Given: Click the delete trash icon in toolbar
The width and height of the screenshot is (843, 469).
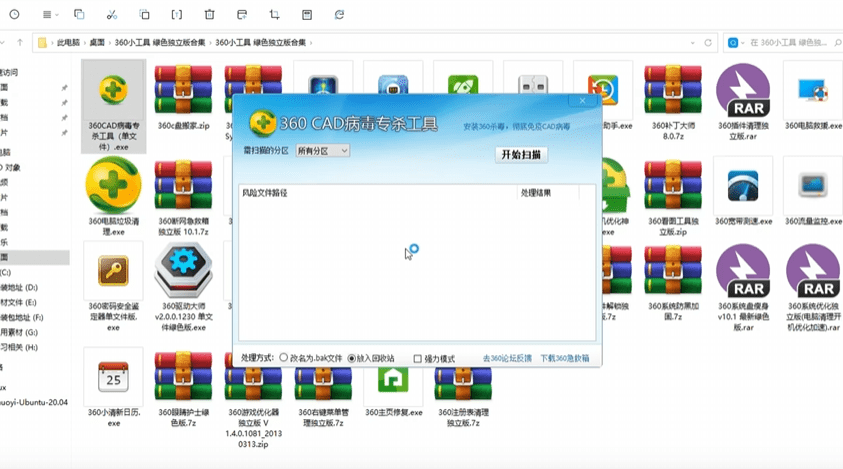Looking at the screenshot, I should 208,15.
